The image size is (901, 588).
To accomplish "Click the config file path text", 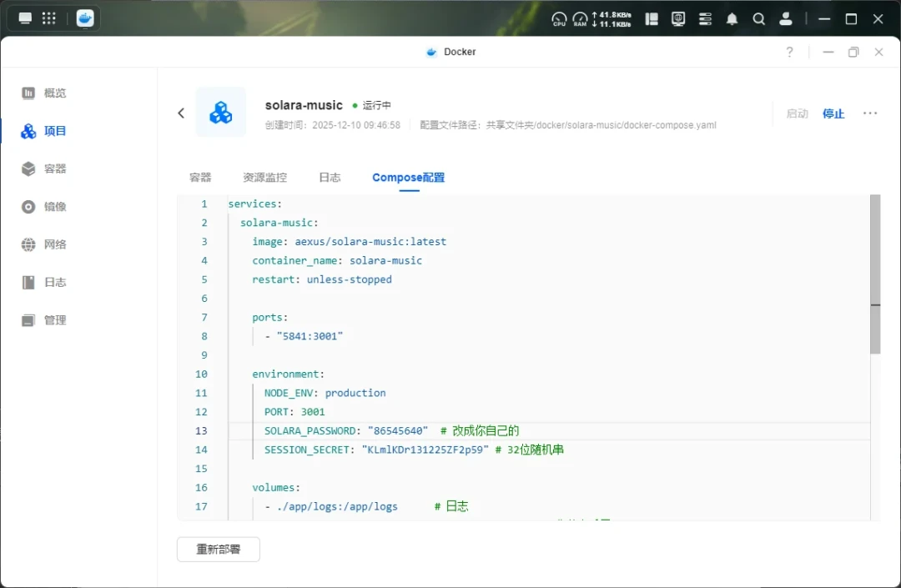I will [x=568, y=125].
